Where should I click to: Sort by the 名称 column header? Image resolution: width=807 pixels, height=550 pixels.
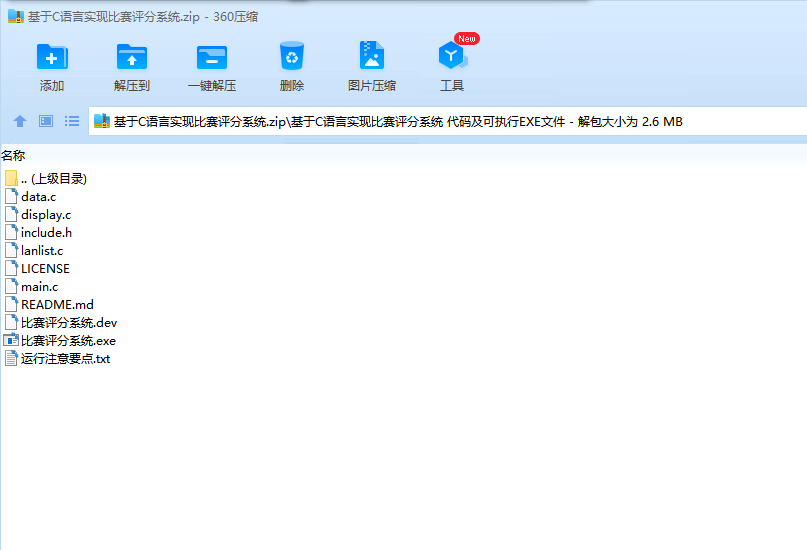pos(13,155)
